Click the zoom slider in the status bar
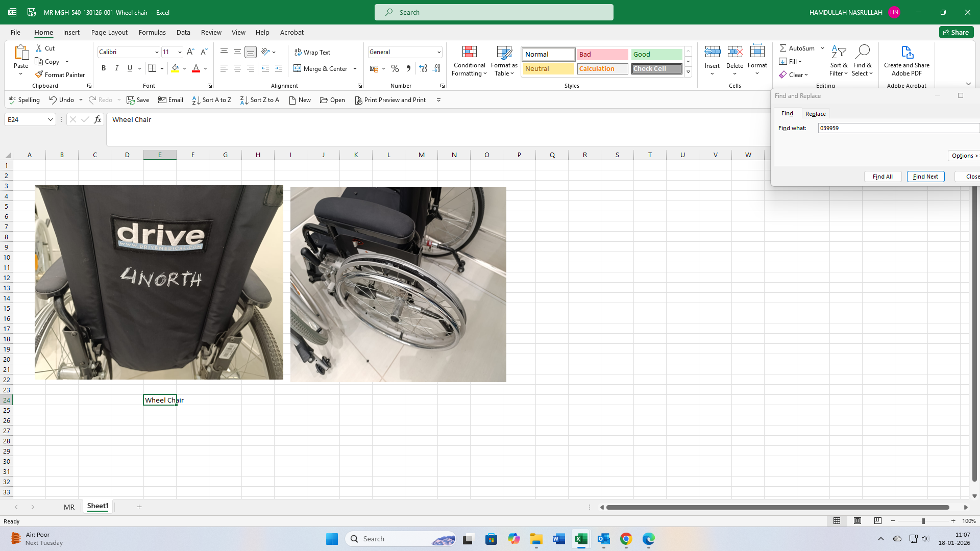 923,521
